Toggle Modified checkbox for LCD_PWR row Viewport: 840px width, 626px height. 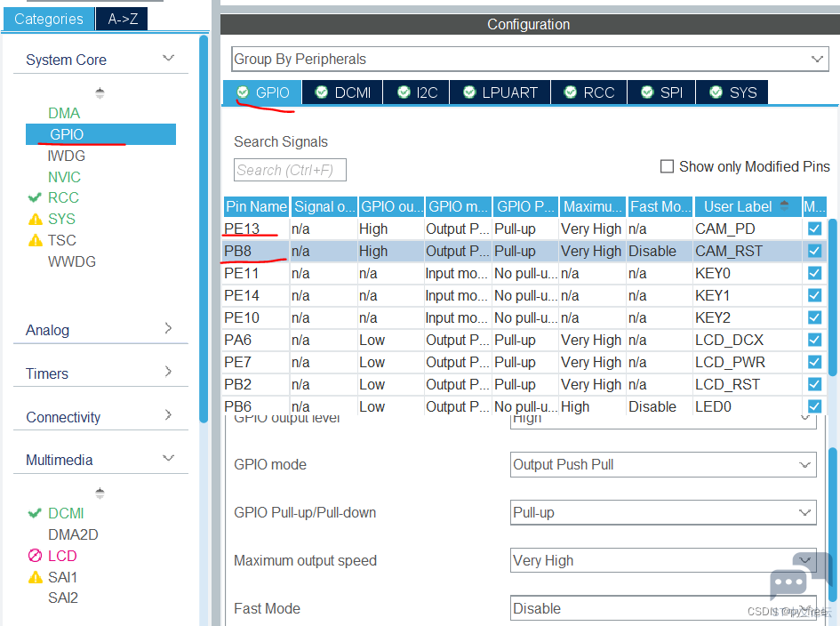(814, 362)
